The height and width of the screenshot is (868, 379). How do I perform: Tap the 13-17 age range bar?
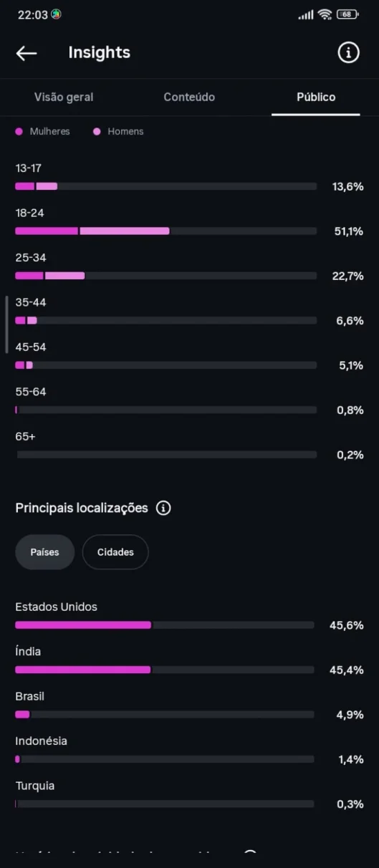(x=166, y=186)
